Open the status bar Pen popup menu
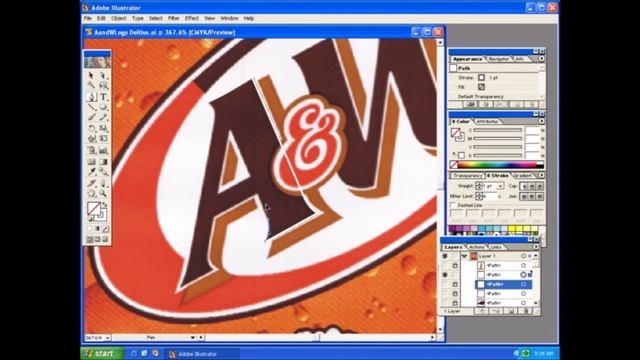 (193, 338)
